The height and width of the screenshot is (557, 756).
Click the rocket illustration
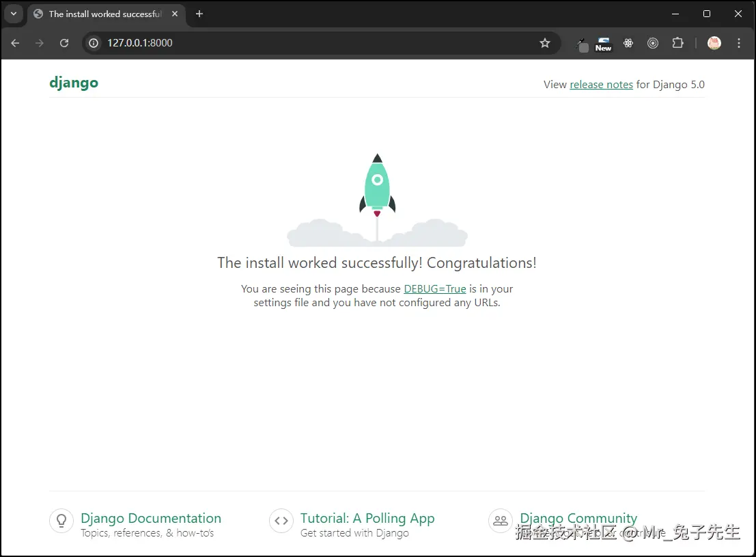[377, 199]
